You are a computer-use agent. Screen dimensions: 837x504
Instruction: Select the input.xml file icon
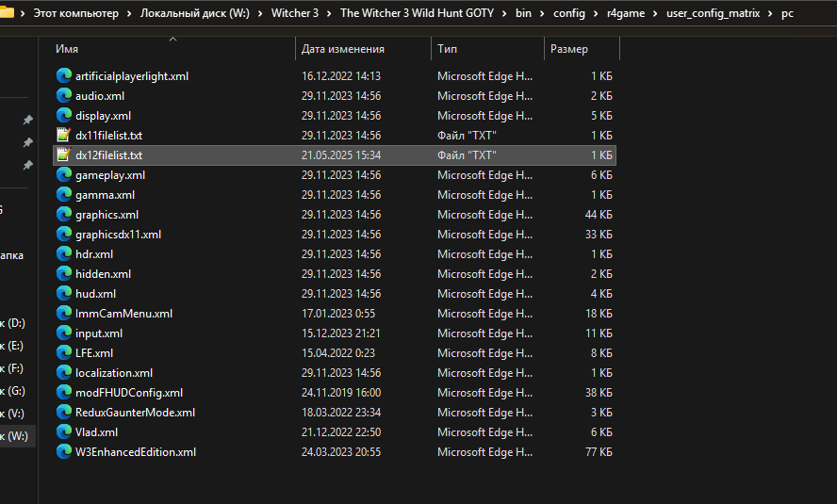(x=64, y=333)
